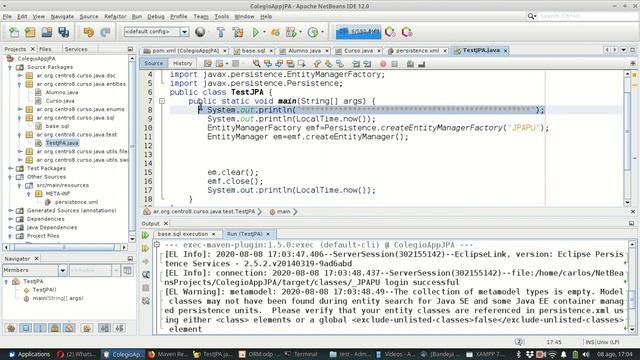Expand the Java Dependencies tree node

click(x=10, y=227)
